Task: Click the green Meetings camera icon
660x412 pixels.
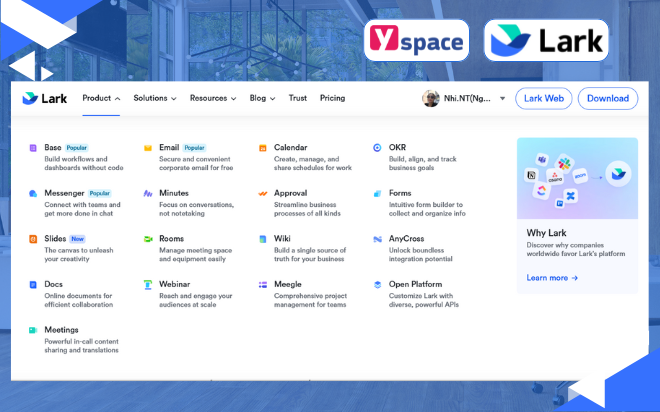Action: coord(33,330)
